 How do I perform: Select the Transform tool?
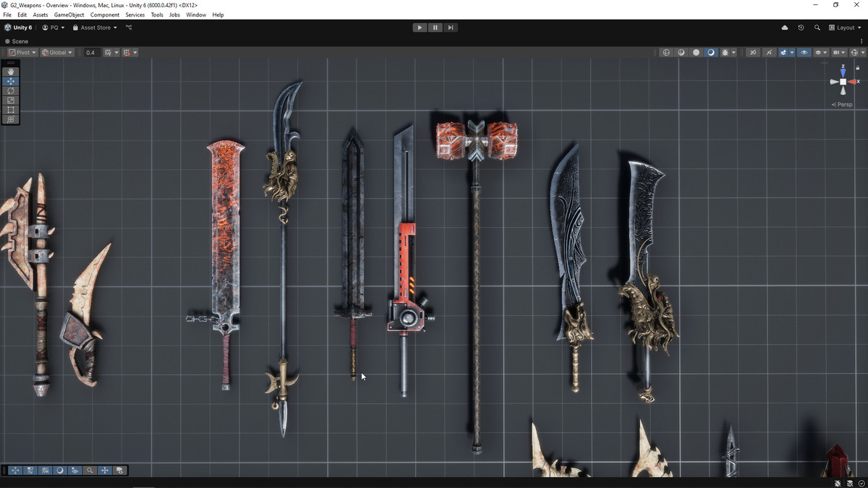click(11, 119)
